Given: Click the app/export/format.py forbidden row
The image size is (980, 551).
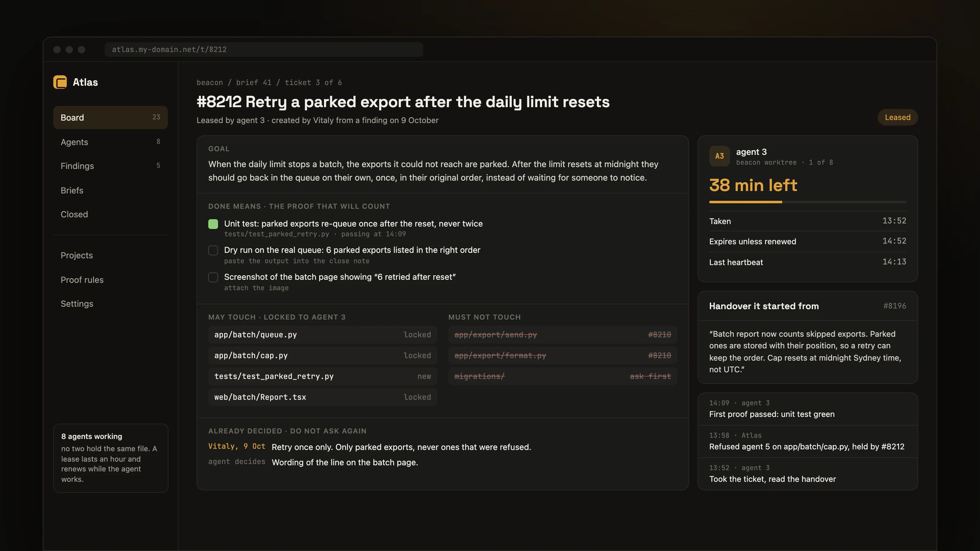Looking at the screenshot, I should (x=563, y=355).
